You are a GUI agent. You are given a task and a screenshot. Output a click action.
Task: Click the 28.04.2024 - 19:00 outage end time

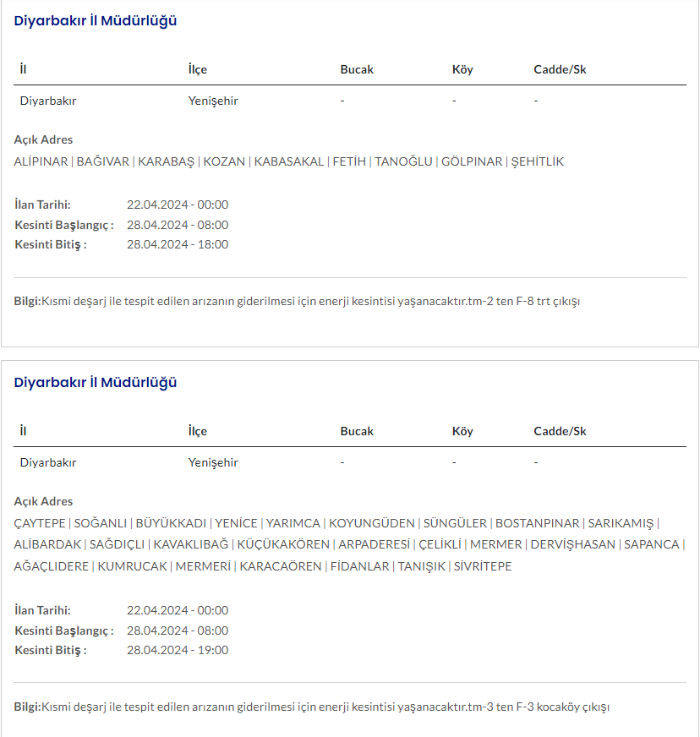pyautogui.click(x=178, y=650)
